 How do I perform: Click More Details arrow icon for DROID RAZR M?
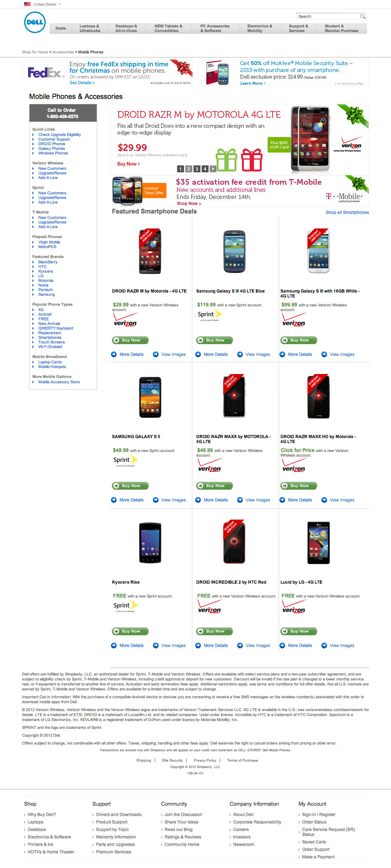point(114,354)
